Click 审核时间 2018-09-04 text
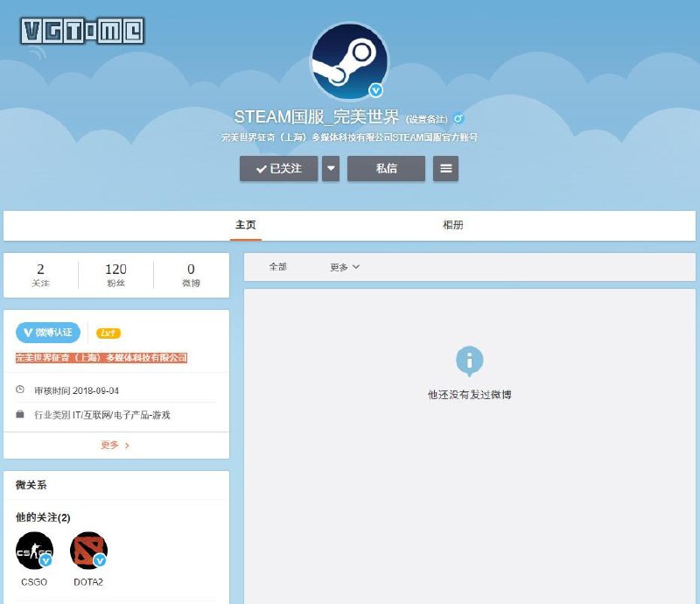The image size is (700, 604). pyautogui.click(x=77, y=390)
